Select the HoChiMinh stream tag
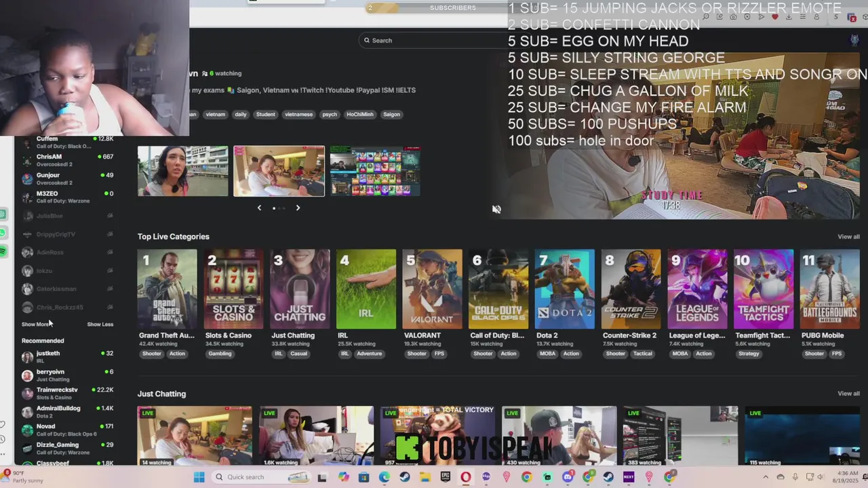 click(360, 114)
